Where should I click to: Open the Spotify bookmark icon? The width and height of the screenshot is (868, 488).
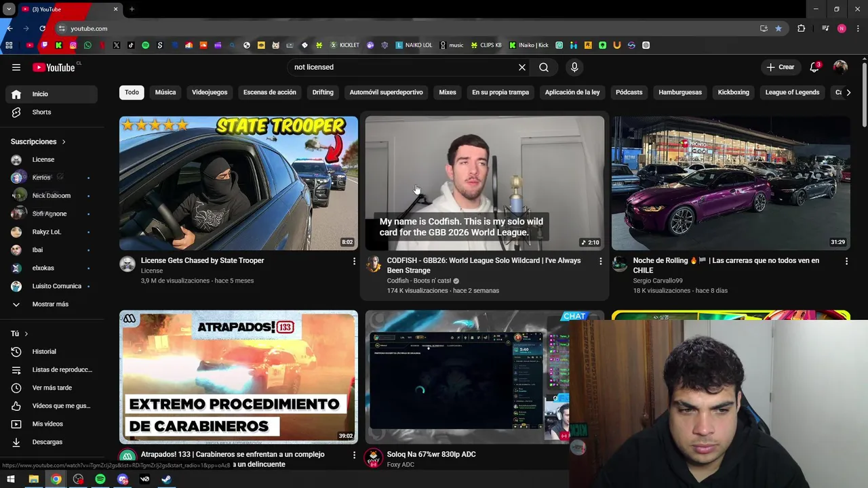pos(145,45)
